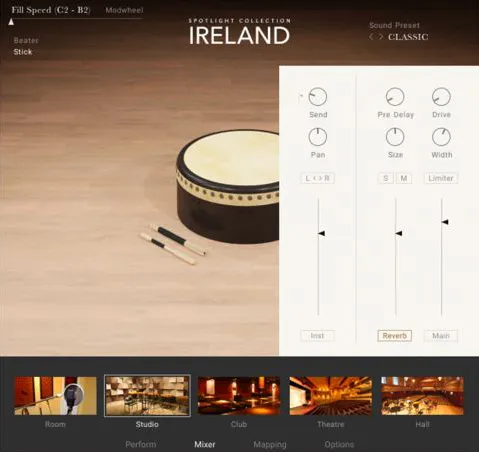Click the bodhrán drum image
479x452 pixels.
click(x=227, y=186)
